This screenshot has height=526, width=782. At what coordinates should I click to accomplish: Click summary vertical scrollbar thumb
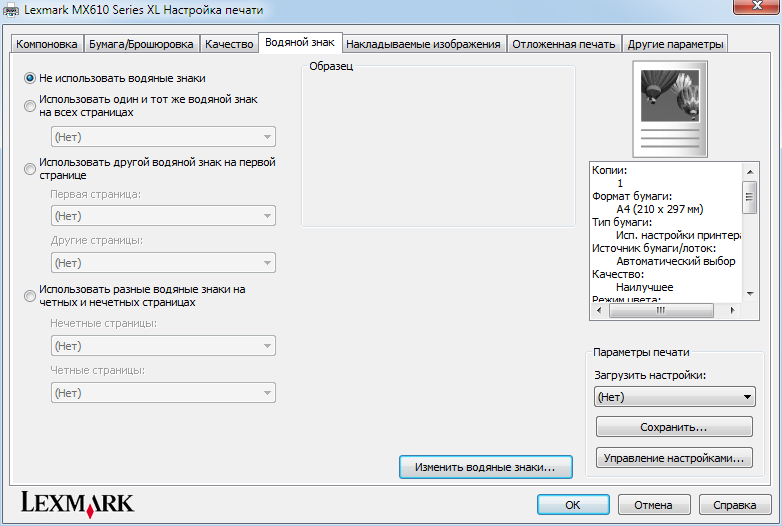point(750,197)
